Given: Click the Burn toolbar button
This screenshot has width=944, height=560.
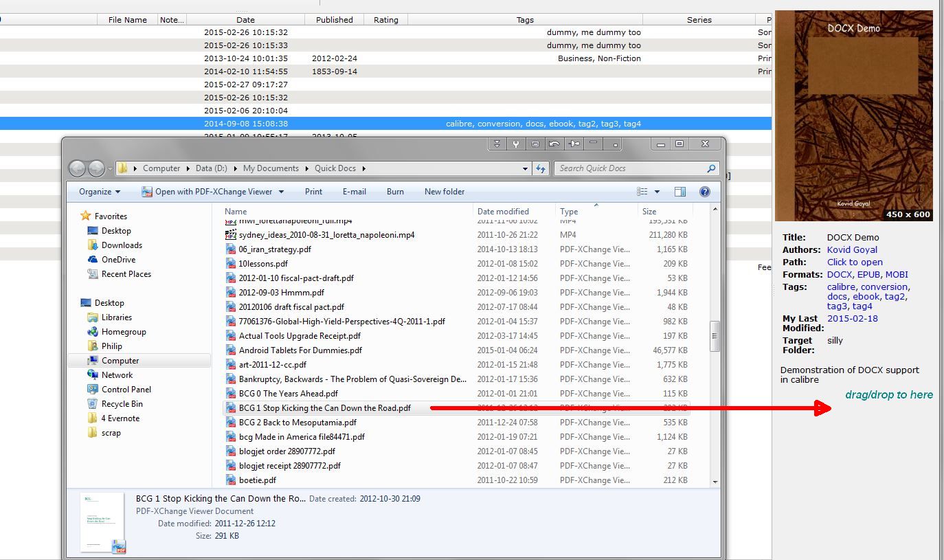Looking at the screenshot, I should click(395, 192).
